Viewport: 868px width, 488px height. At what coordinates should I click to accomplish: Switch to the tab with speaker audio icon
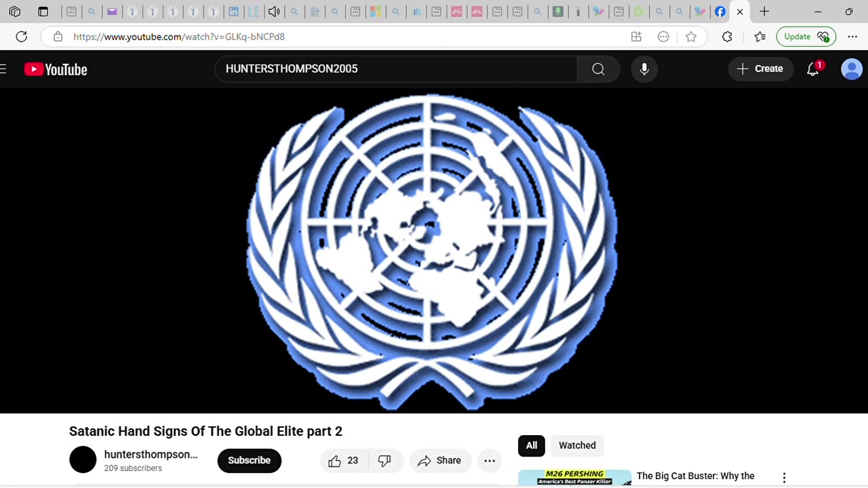[274, 12]
